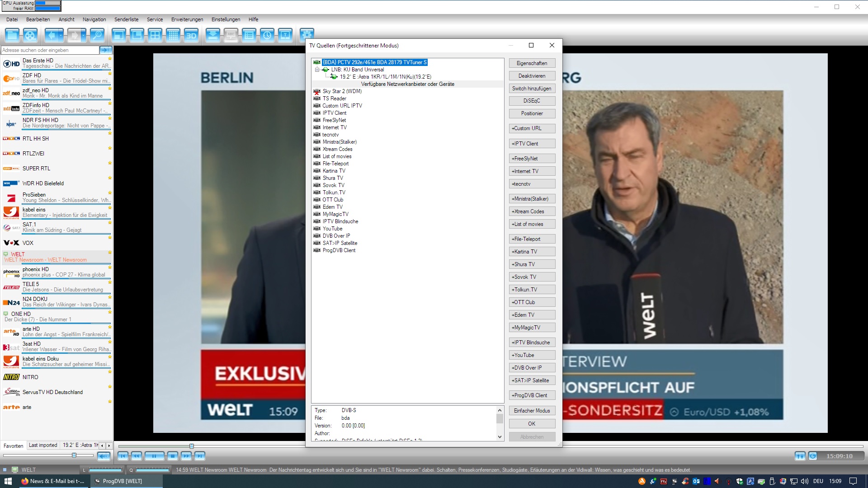Open the mosaic four-pane layout icon

pyautogui.click(x=155, y=35)
